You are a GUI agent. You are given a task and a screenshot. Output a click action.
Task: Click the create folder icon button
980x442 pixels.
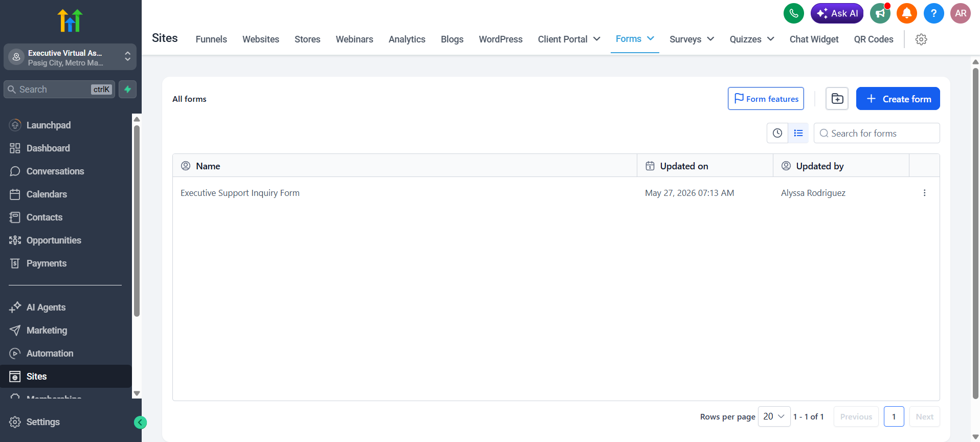(837, 99)
